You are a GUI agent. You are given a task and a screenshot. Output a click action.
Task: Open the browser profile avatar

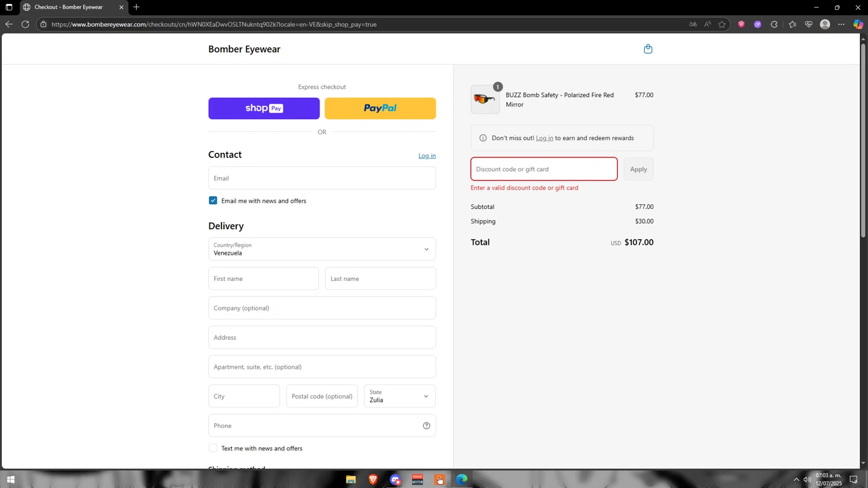tap(825, 24)
